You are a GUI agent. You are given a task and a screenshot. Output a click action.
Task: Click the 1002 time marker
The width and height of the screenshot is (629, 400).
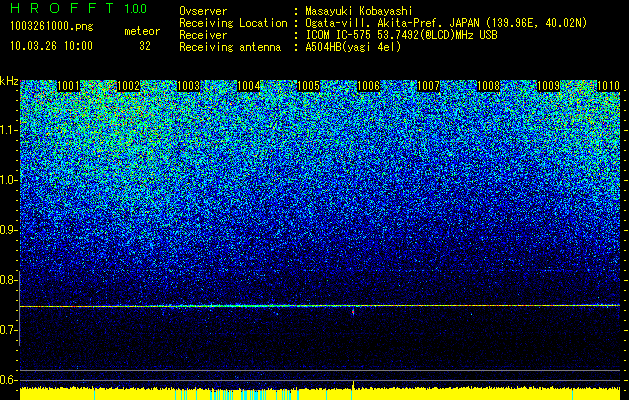pyautogui.click(x=128, y=86)
